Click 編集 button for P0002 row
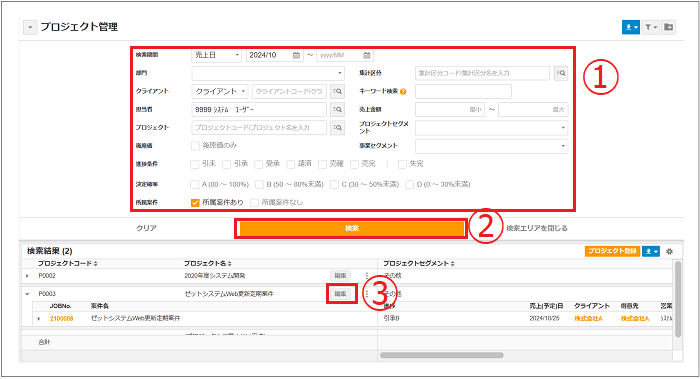The image size is (700, 379). pos(341,276)
